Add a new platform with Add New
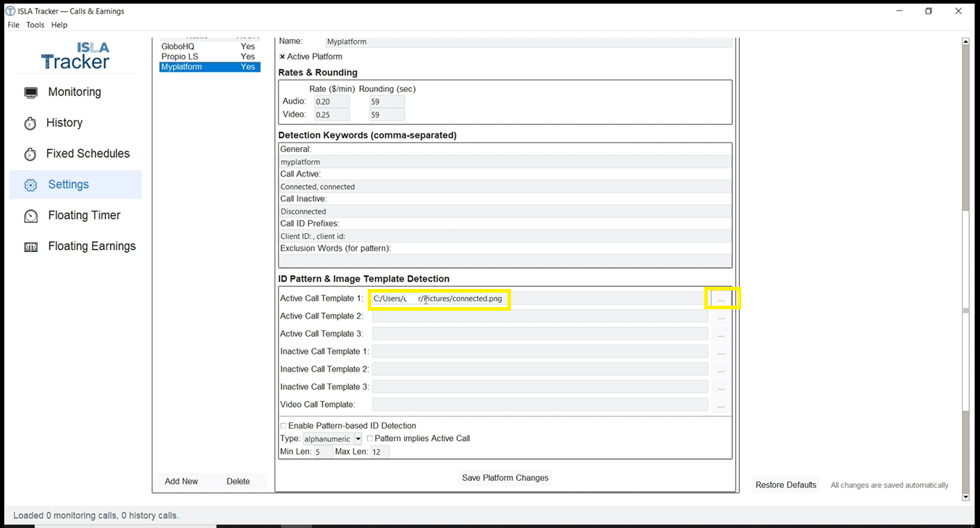This screenshot has height=528, width=980. [x=181, y=481]
